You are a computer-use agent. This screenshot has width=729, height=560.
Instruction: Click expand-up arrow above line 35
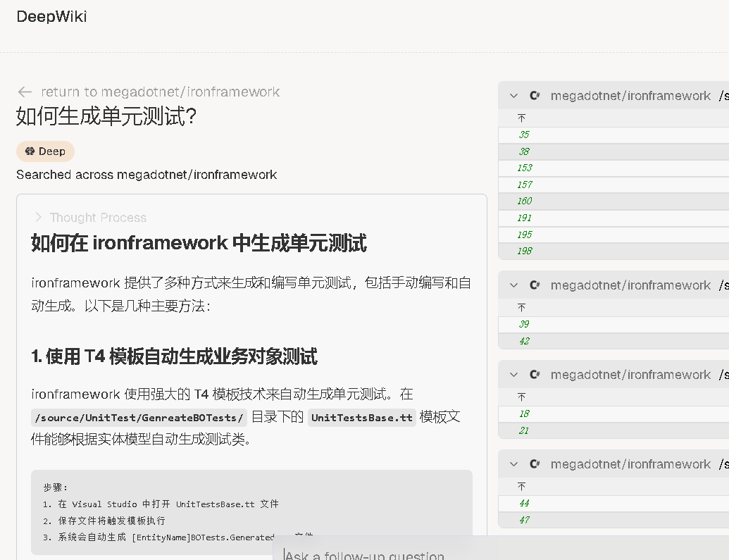coord(522,118)
